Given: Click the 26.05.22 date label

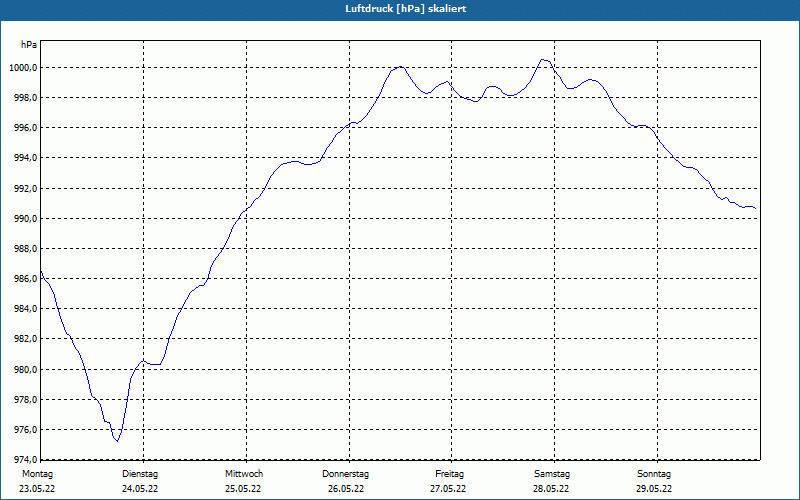Looking at the screenshot, I should [346, 489].
